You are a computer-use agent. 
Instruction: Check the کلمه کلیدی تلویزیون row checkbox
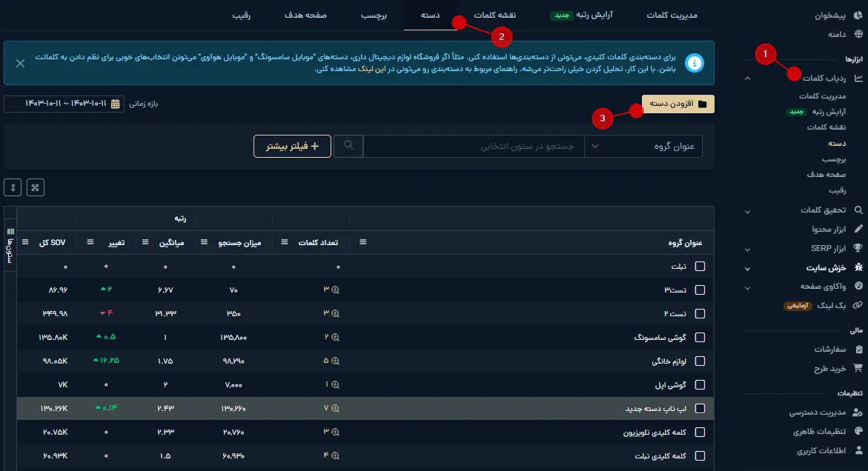[x=700, y=432]
